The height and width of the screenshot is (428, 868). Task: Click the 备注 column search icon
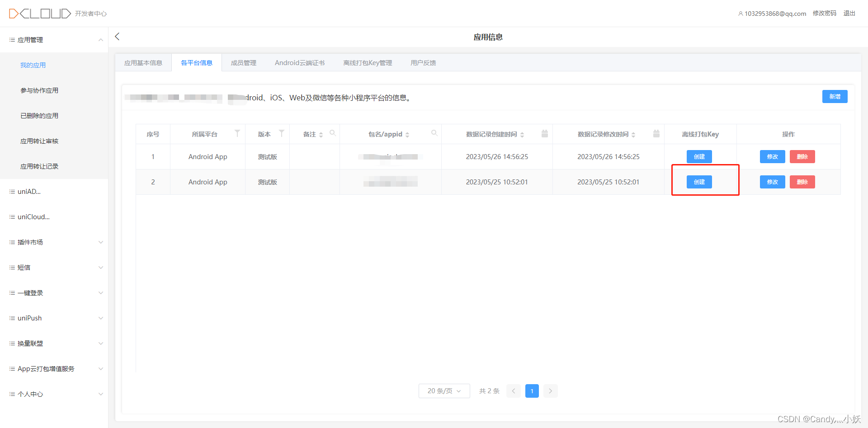coord(333,133)
